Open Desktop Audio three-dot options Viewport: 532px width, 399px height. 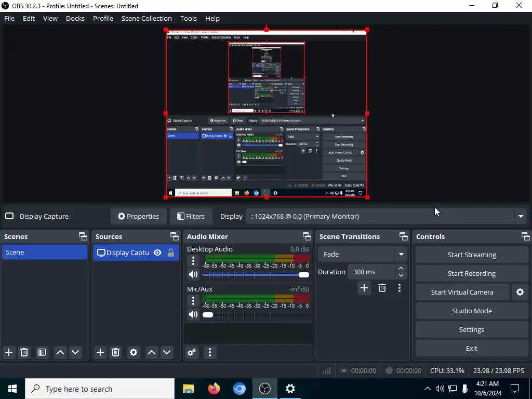click(193, 261)
